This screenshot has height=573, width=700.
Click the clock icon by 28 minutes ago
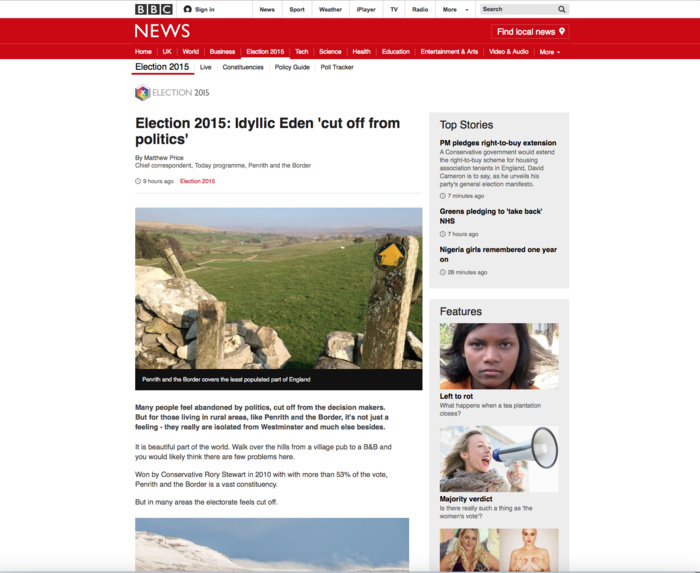coord(442,272)
